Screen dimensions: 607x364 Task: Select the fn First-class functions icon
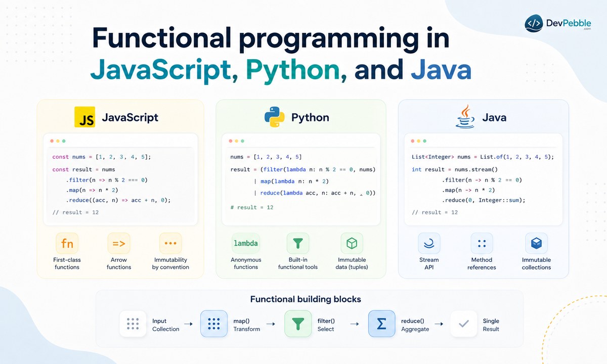pyautogui.click(x=67, y=244)
